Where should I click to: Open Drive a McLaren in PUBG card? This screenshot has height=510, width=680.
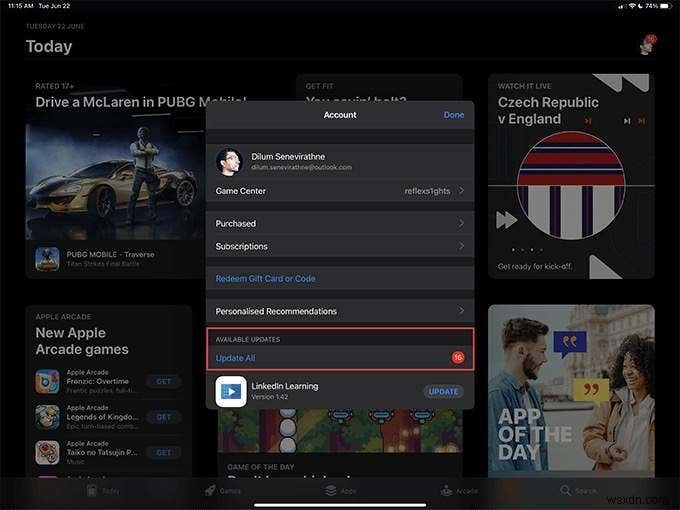click(116, 176)
